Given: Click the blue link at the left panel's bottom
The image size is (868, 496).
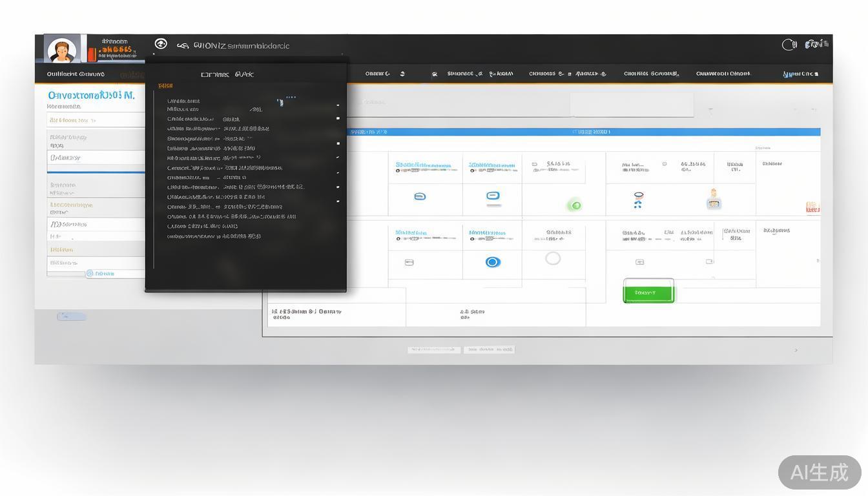Looking at the screenshot, I should 101,274.
